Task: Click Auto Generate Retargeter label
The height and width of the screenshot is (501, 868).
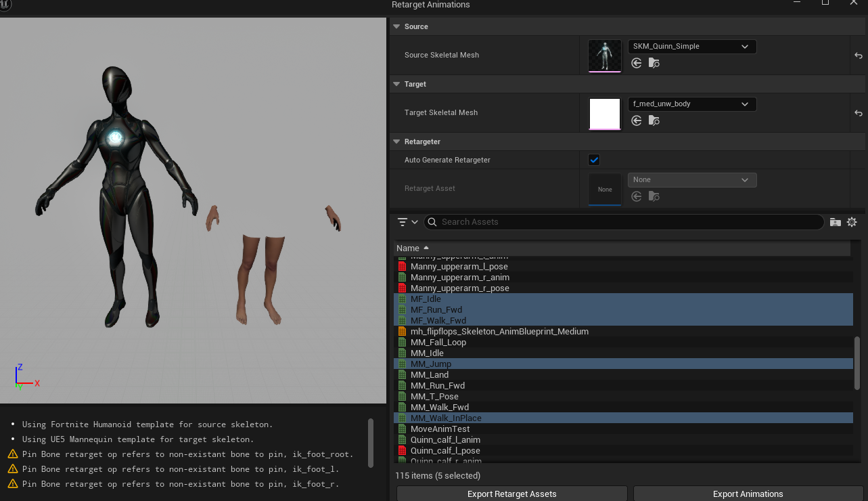Action: (x=447, y=160)
